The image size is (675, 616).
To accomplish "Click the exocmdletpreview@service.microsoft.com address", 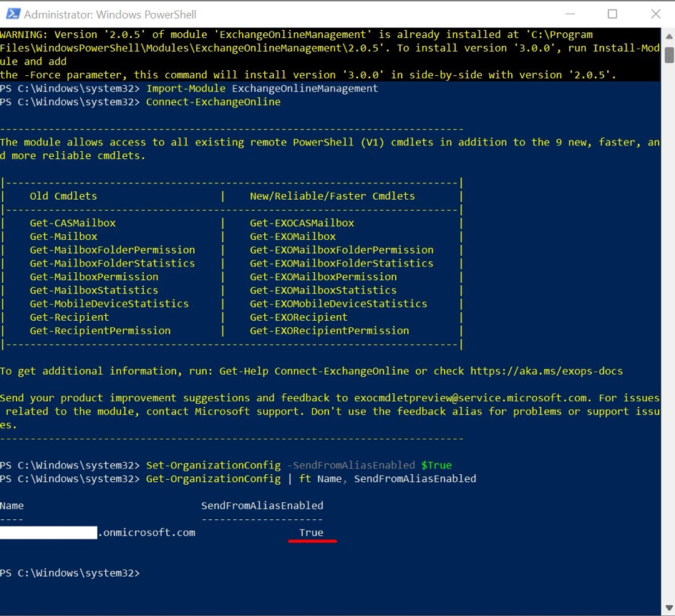I will pos(470,398).
